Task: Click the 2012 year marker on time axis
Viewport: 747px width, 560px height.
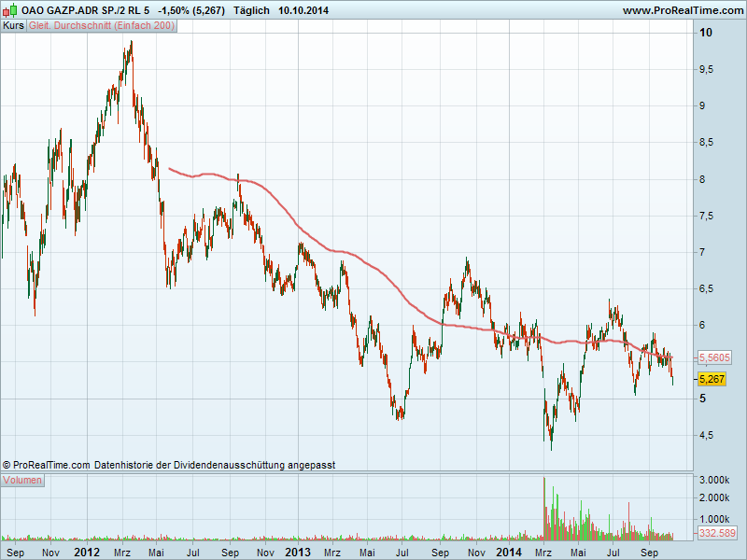Action: pyautogui.click(x=87, y=553)
